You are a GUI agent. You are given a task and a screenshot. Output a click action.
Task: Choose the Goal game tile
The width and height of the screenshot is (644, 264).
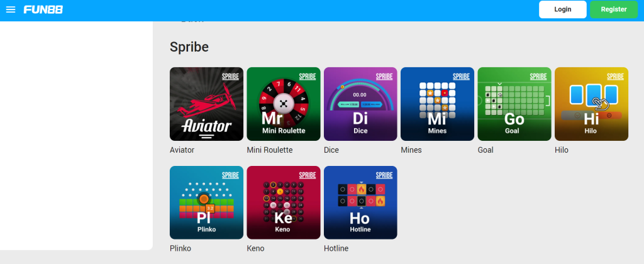pos(514,104)
